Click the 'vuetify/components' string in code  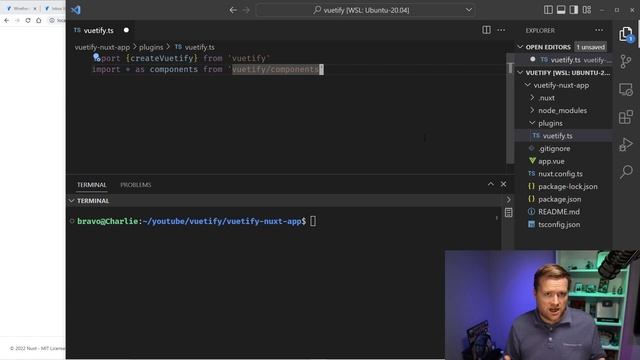276,69
